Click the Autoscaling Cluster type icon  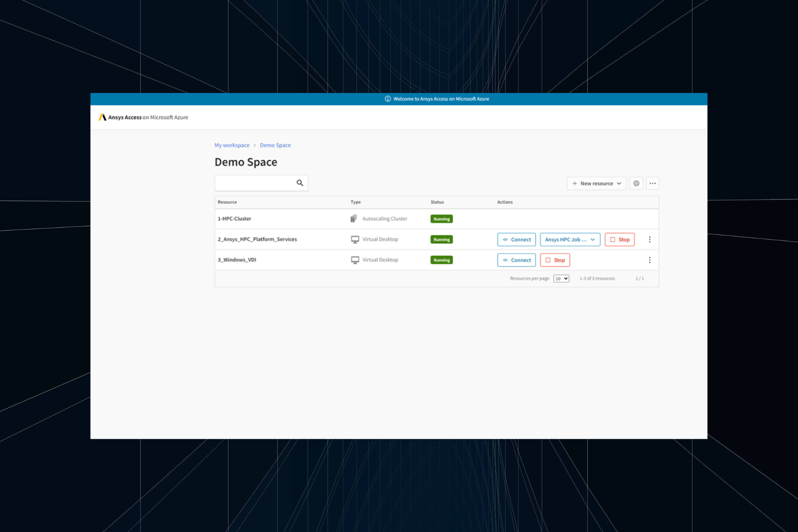(x=354, y=219)
